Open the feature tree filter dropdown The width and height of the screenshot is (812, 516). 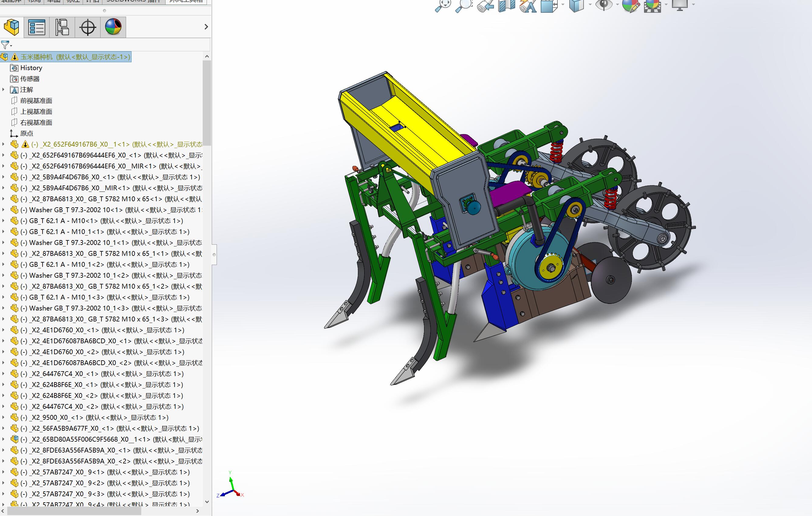[x=6, y=45]
